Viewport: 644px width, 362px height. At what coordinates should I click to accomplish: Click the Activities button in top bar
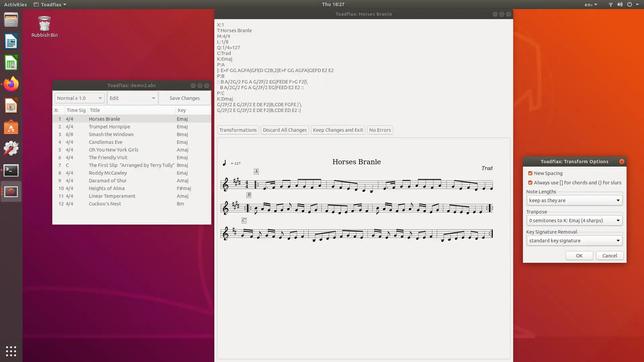tap(15, 4)
